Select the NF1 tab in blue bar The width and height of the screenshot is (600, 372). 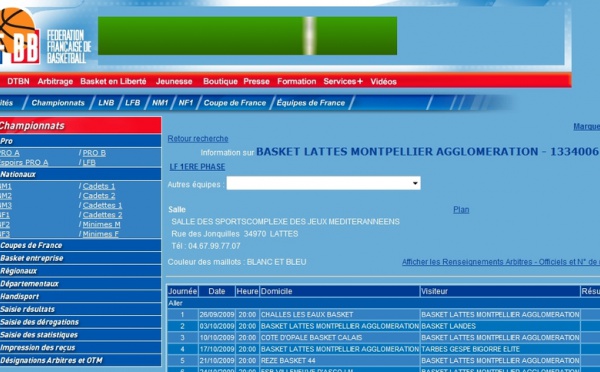tap(186, 103)
